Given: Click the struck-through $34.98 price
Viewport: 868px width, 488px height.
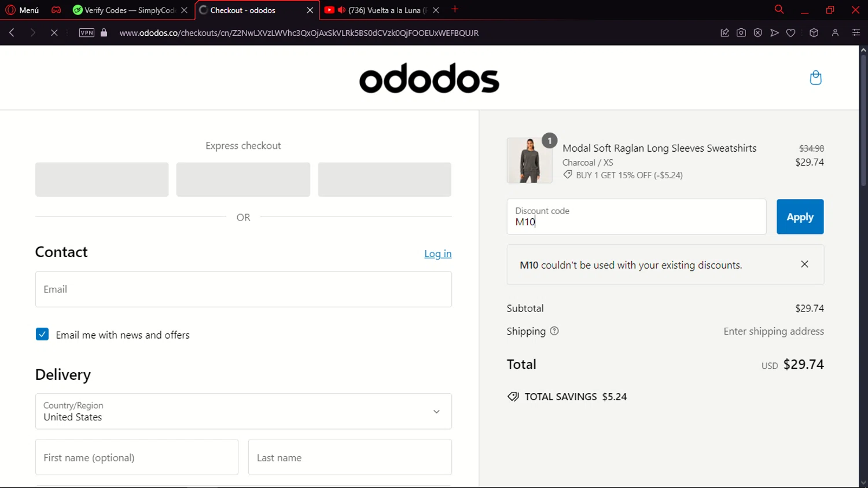Looking at the screenshot, I should click(811, 148).
